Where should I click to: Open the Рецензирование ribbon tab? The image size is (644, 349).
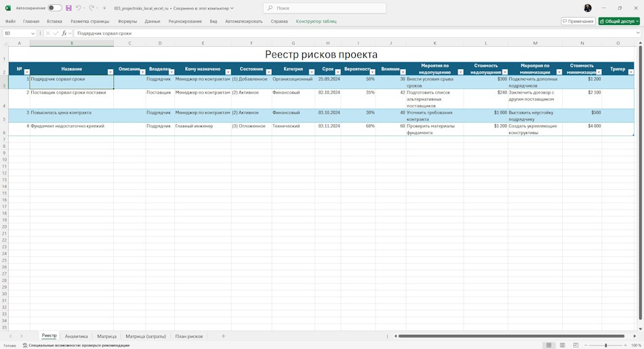185,22
